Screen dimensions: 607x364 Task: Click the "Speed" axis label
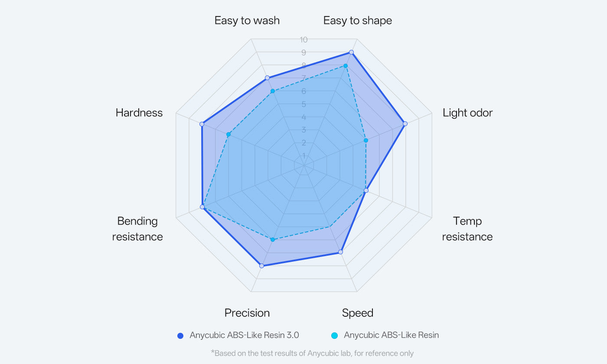pos(357,313)
